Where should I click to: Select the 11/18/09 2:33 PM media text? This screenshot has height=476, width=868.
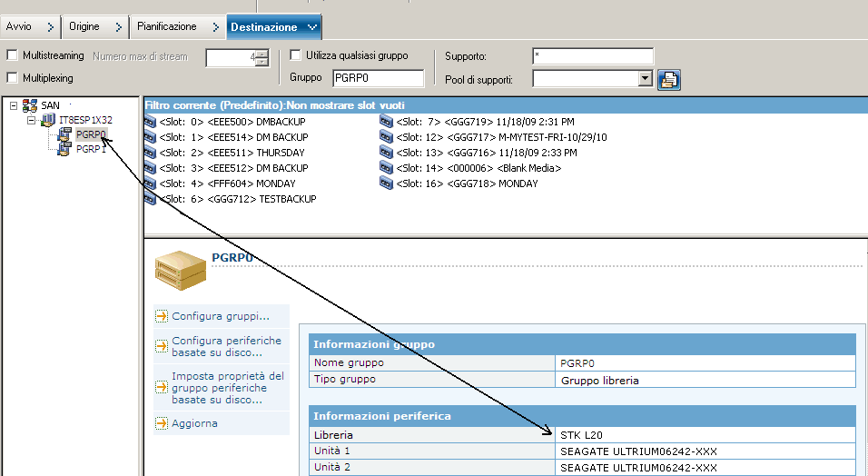point(538,153)
